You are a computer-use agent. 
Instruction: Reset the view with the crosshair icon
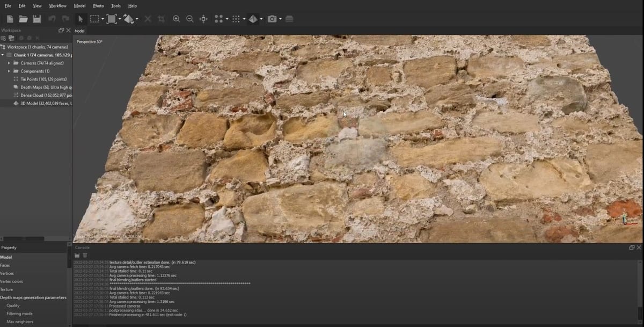coord(203,19)
